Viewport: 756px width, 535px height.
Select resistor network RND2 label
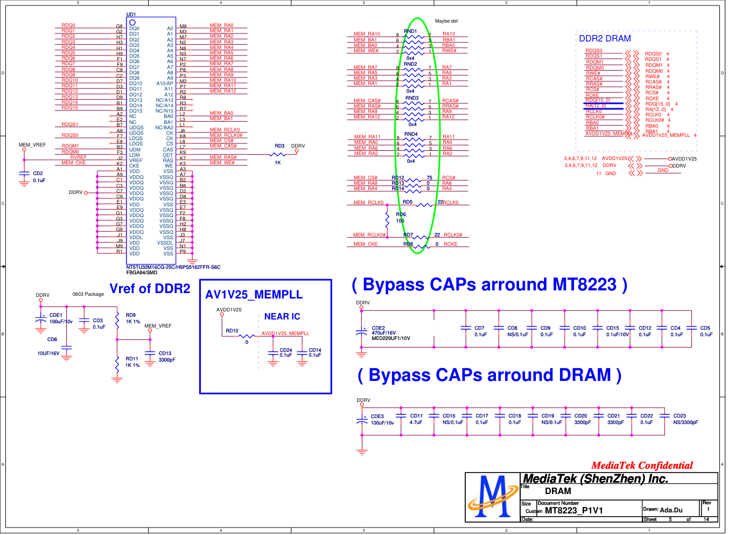click(410, 64)
